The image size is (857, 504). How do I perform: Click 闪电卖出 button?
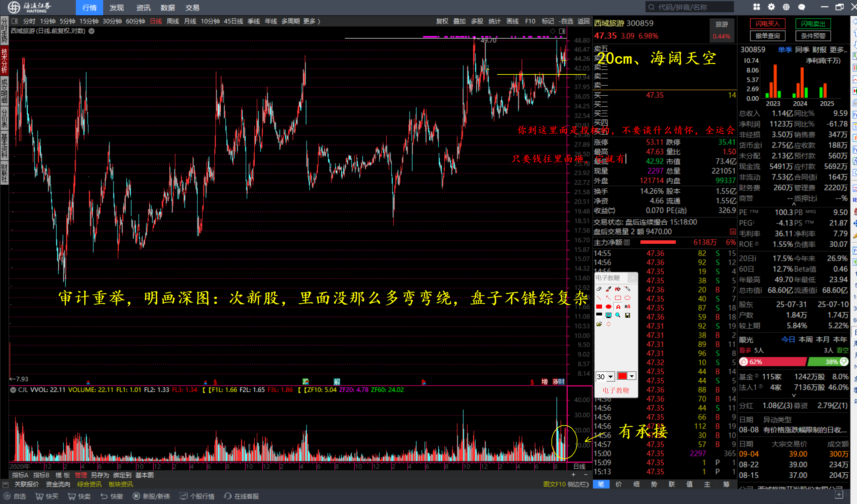coord(813,24)
